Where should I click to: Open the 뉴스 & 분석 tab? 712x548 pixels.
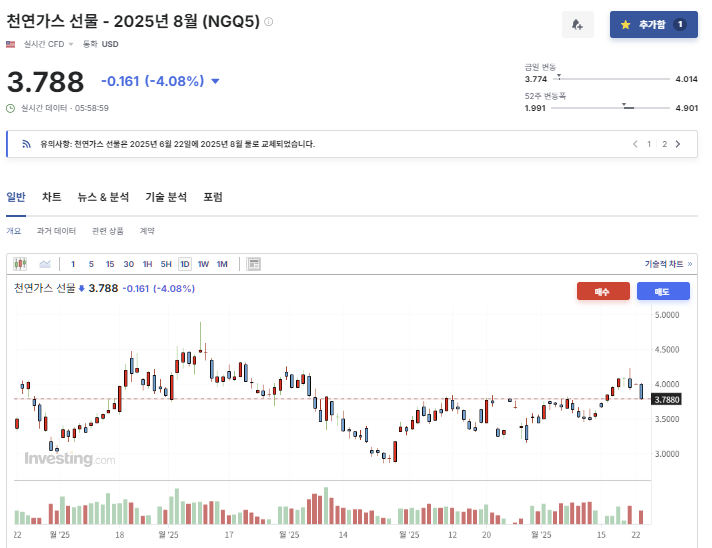[103, 197]
